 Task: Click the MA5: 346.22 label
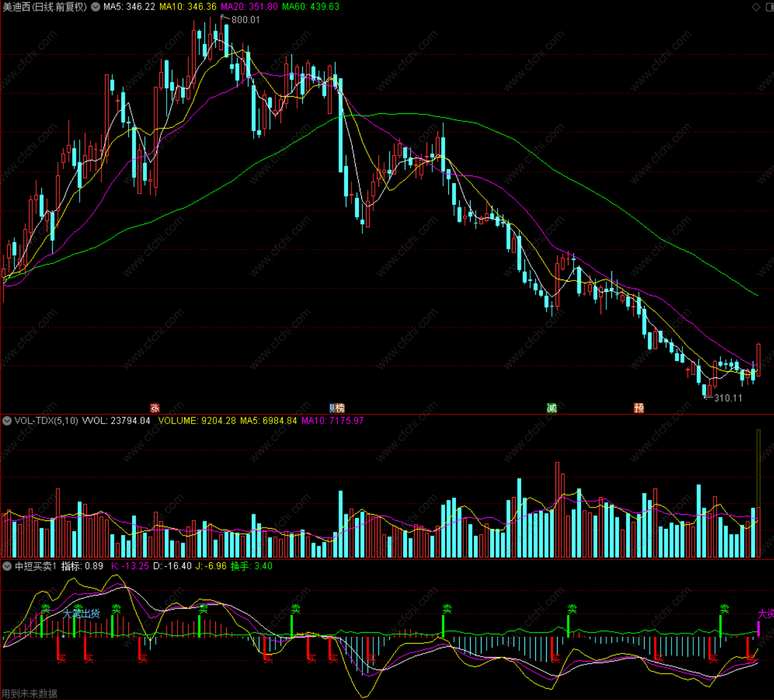(x=129, y=7)
